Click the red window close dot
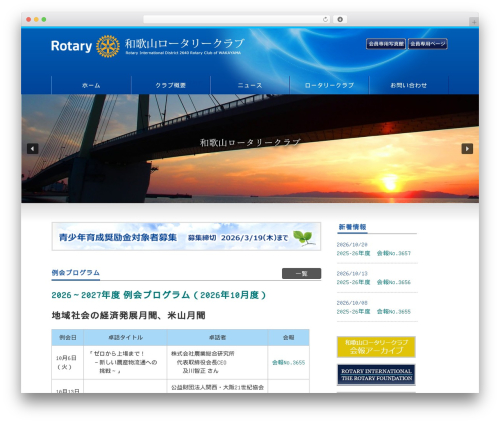Viewport: 500px width, 423px height. 29,20
